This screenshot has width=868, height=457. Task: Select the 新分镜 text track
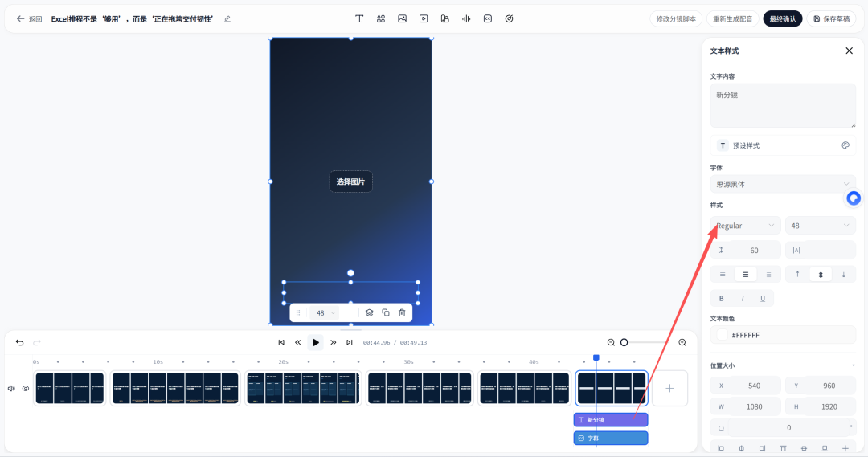pyautogui.click(x=611, y=420)
